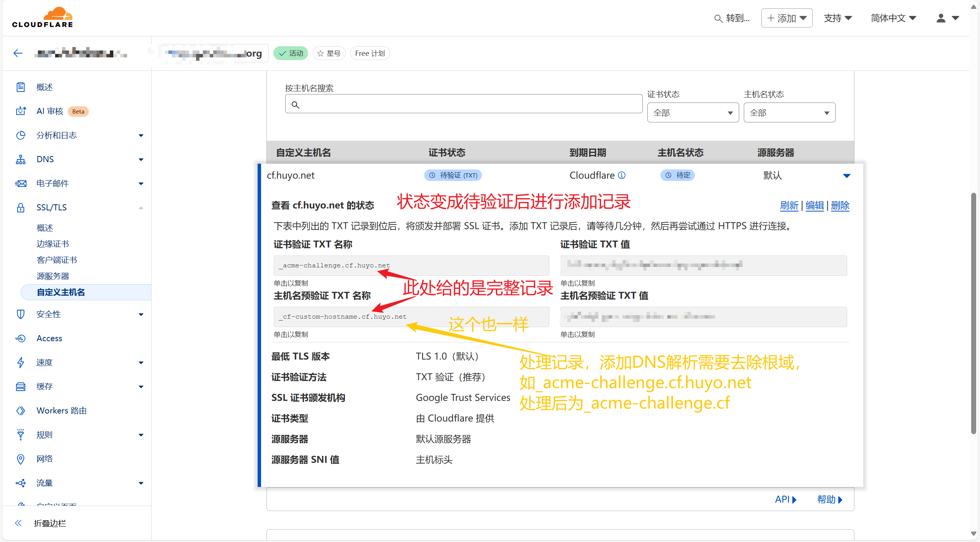This screenshot has height=542, width=980.
Task: Collapse the cf.huyo.net row chevron
Action: click(x=846, y=176)
